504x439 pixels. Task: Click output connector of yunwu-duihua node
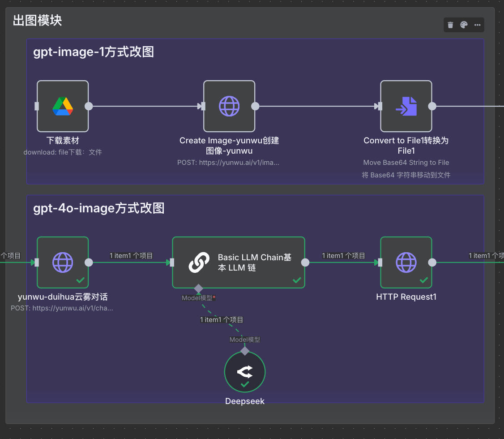[x=89, y=263]
